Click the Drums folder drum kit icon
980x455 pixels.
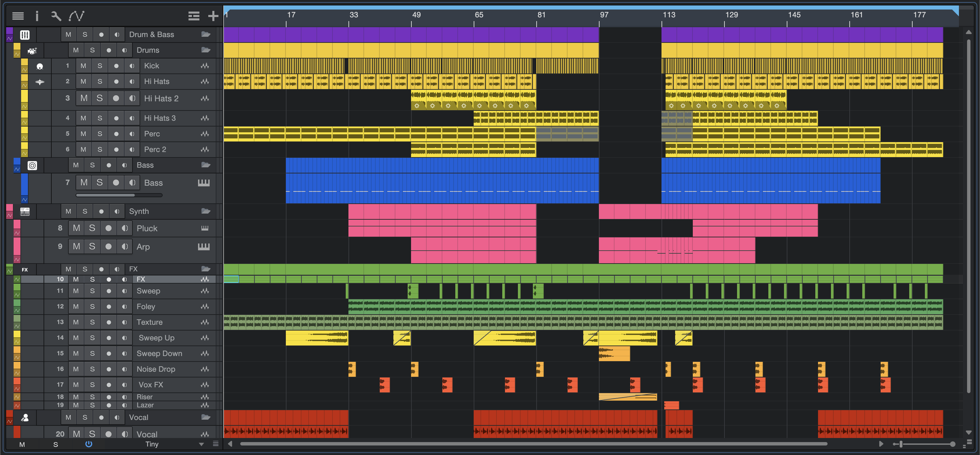point(32,51)
